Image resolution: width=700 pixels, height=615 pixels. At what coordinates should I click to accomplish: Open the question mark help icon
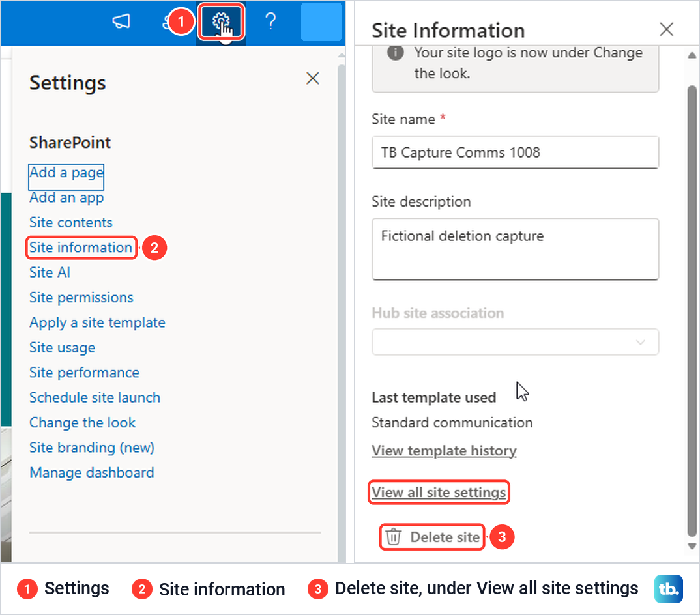pyautogui.click(x=270, y=21)
